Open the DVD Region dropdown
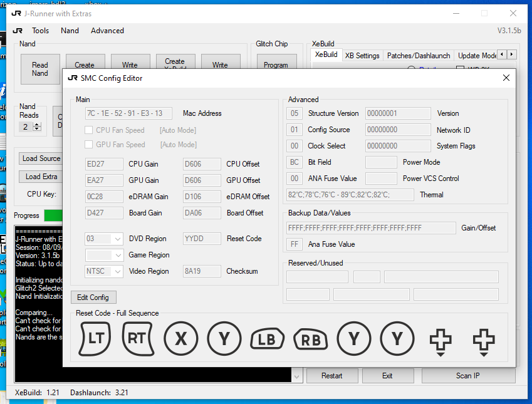 click(x=117, y=239)
